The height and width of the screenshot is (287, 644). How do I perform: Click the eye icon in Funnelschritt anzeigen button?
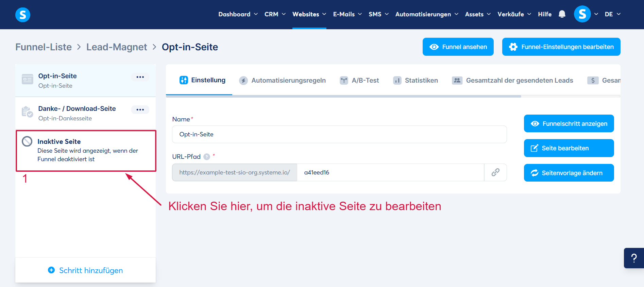[x=535, y=123]
